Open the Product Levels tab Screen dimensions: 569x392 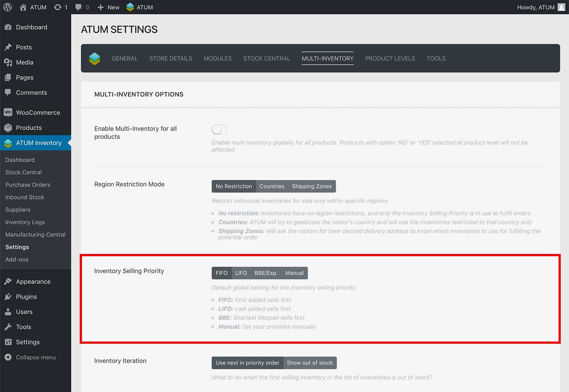click(x=390, y=58)
